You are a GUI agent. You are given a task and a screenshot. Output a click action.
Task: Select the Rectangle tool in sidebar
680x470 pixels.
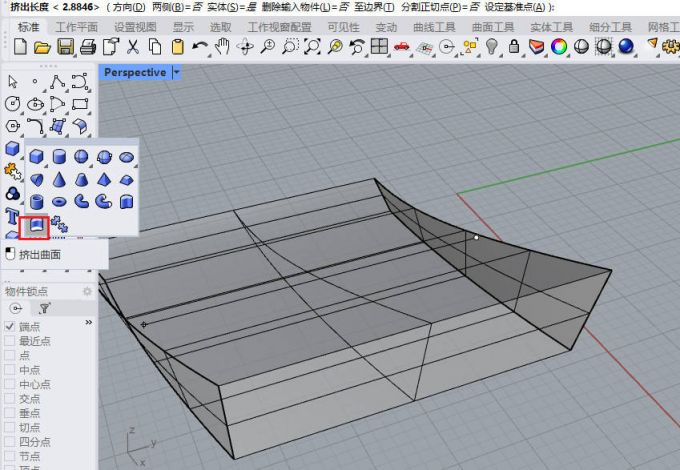(80, 104)
